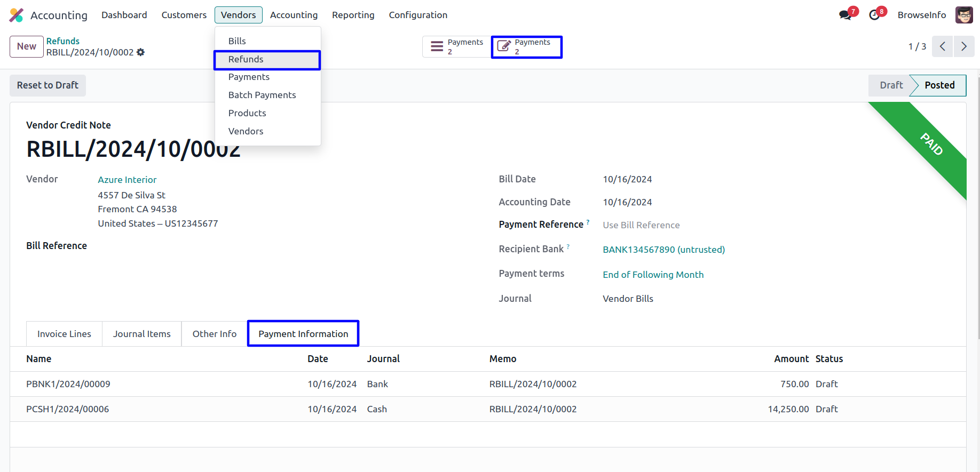Open the Accounting menu dropdown
The width and height of the screenshot is (980, 472).
point(294,15)
